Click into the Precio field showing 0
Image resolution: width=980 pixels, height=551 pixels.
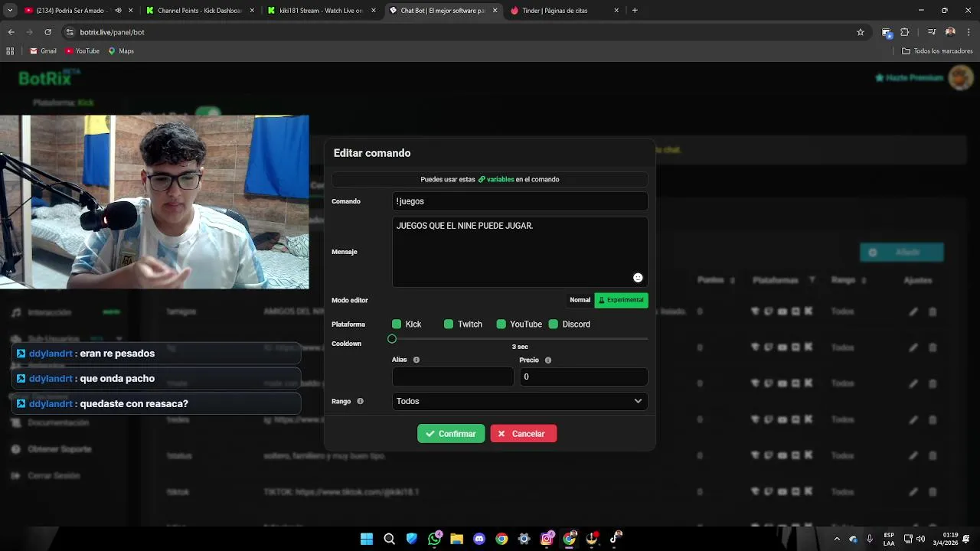pos(583,377)
